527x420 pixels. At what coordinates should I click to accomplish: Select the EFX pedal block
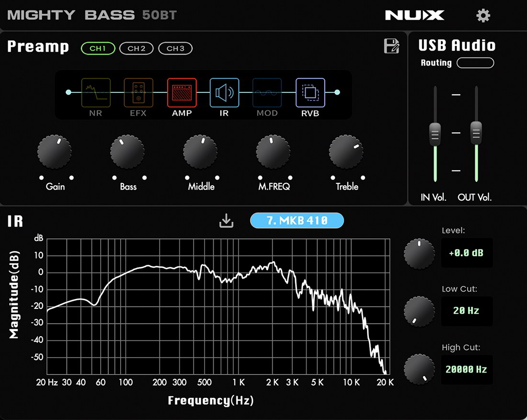coord(138,93)
